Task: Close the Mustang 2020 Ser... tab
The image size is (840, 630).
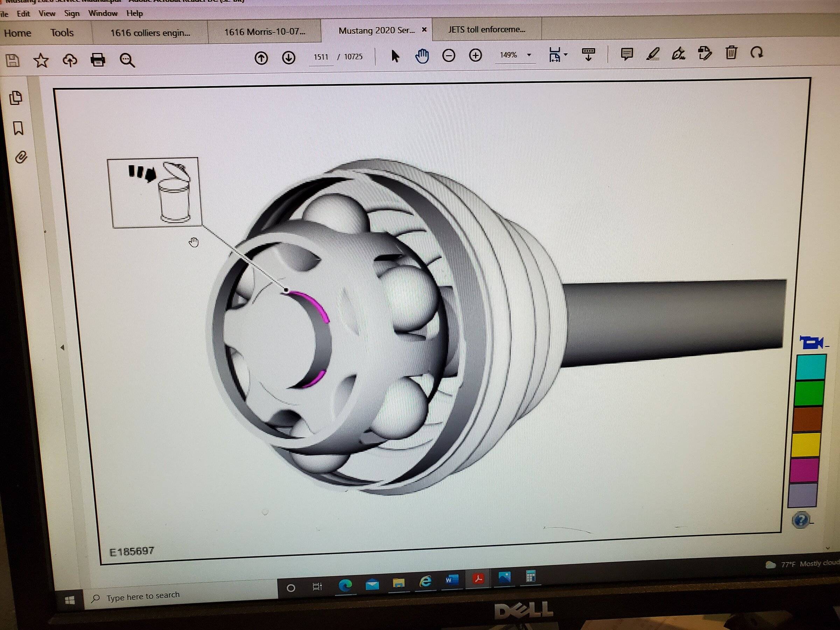Action: [424, 29]
